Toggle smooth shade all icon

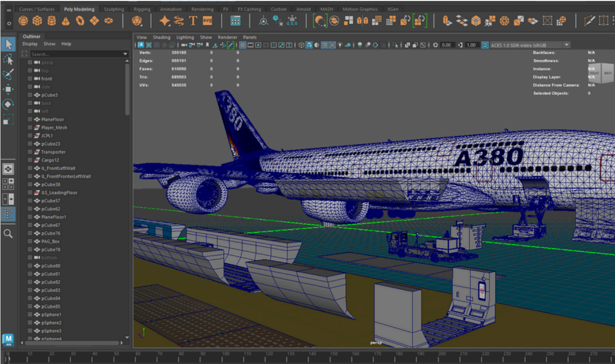pyautogui.click(x=309, y=45)
